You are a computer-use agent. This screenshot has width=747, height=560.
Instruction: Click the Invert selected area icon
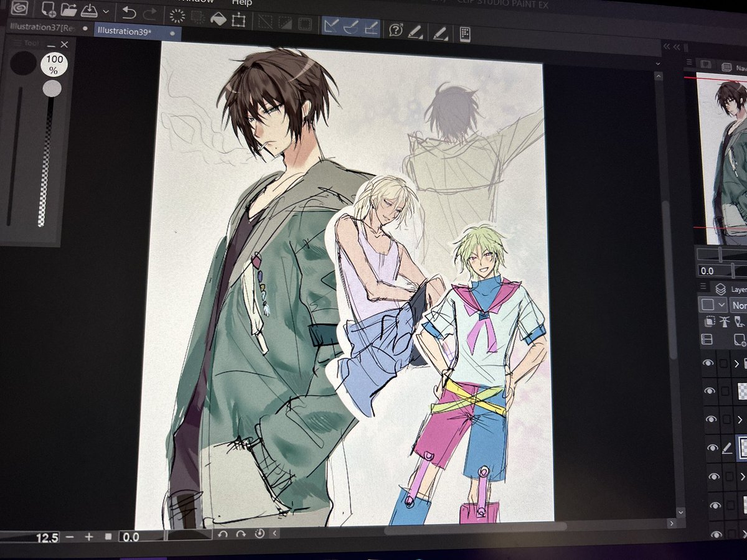coord(285,24)
